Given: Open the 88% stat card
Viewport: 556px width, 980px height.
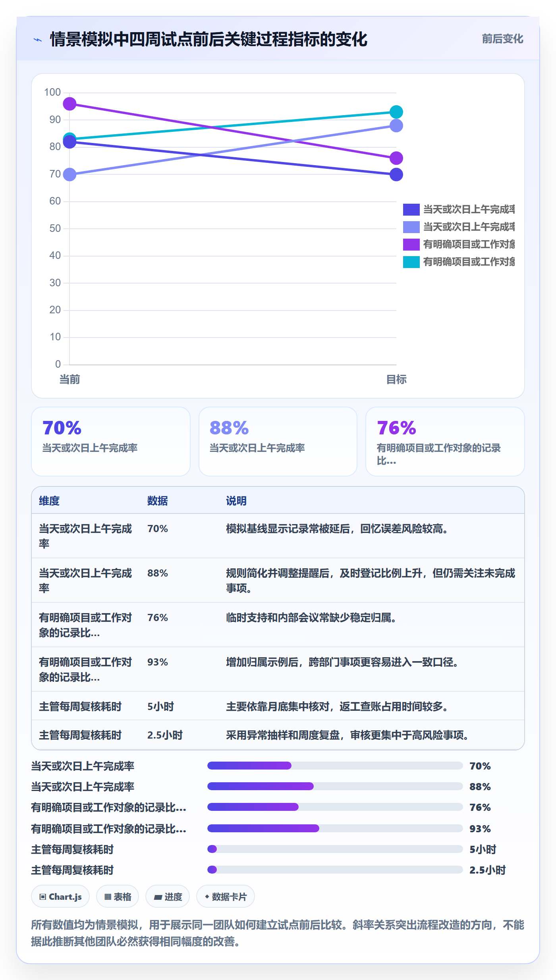Looking at the screenshot, I should [x=278, y=442].
